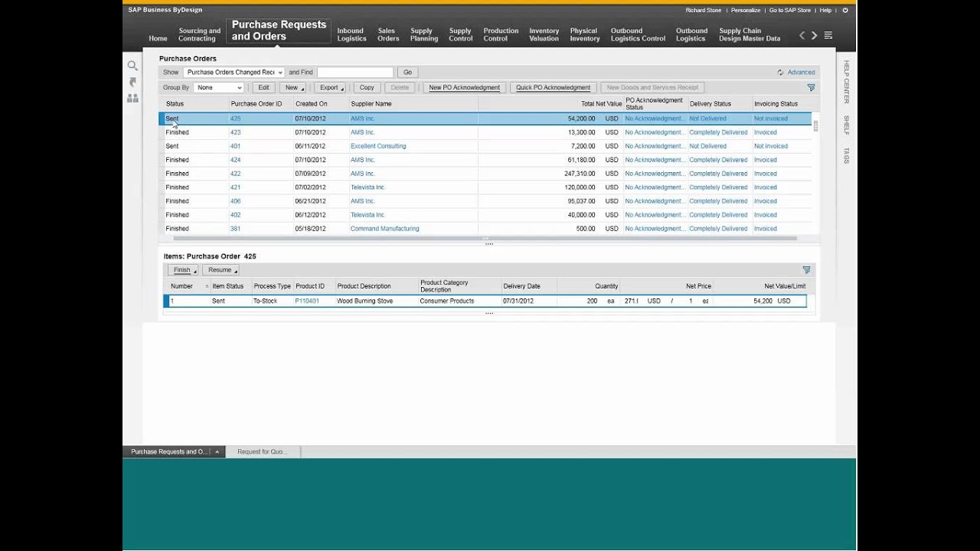
Task: Open the Help Center side tab
Action: tap(846, 82)
